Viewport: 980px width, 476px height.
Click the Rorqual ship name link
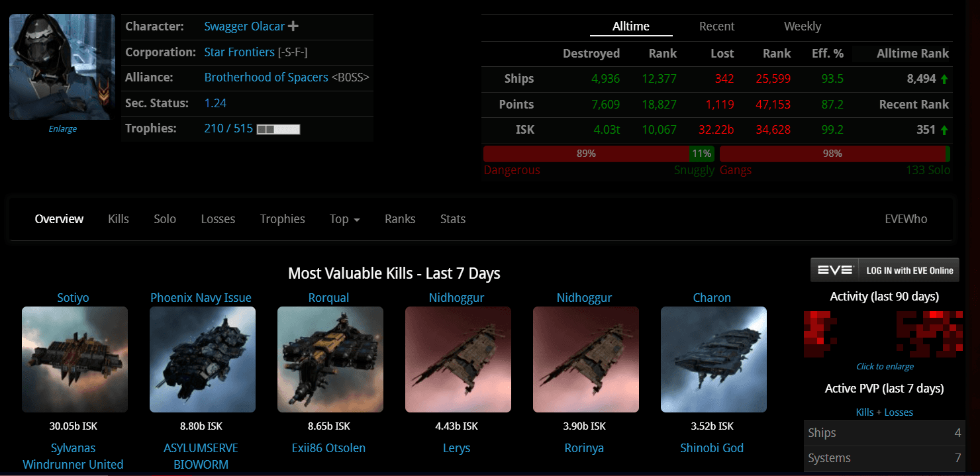coord(328,298)
